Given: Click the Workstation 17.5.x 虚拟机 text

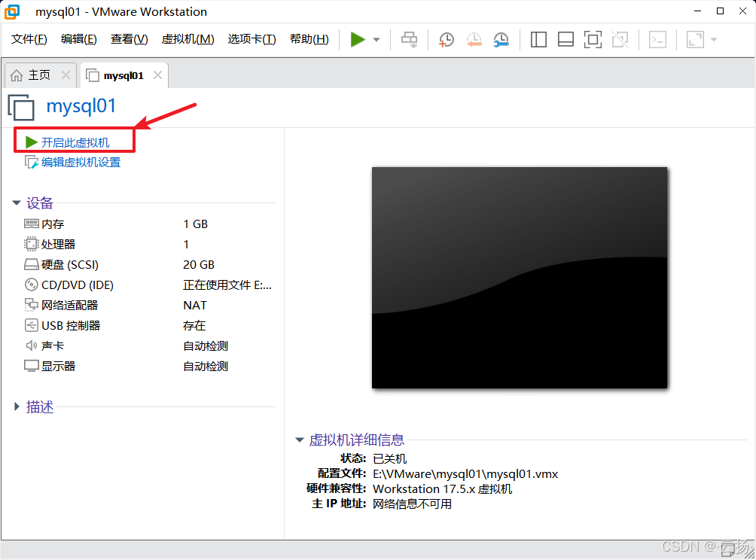Looking at the screenshot, I should [443, 488].
